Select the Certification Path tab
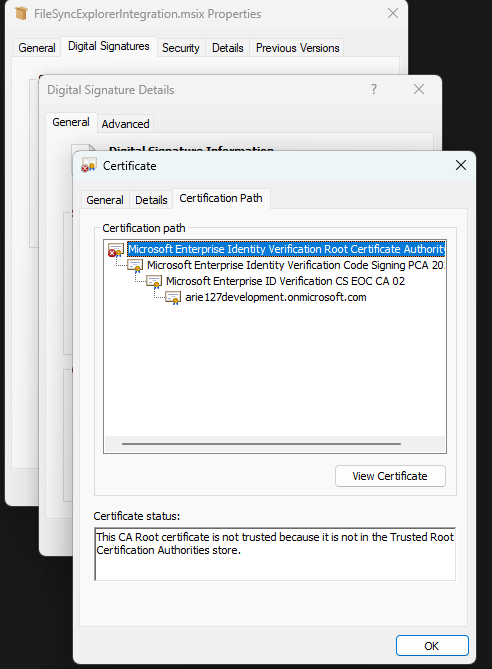The width and height of the screenshot is (492, 669). pyautogui.click(x=221, y=198)
